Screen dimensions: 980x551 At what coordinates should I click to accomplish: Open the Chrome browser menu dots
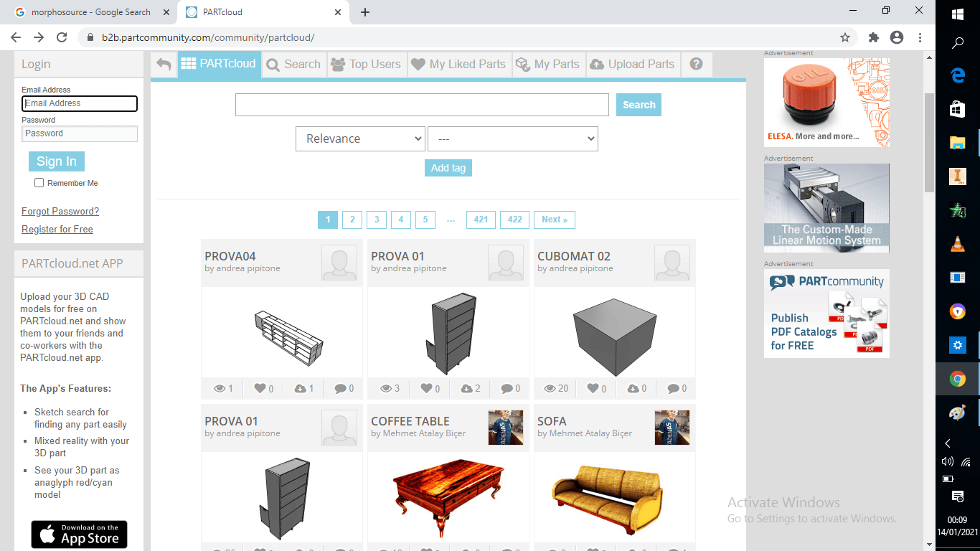[920, 37]
